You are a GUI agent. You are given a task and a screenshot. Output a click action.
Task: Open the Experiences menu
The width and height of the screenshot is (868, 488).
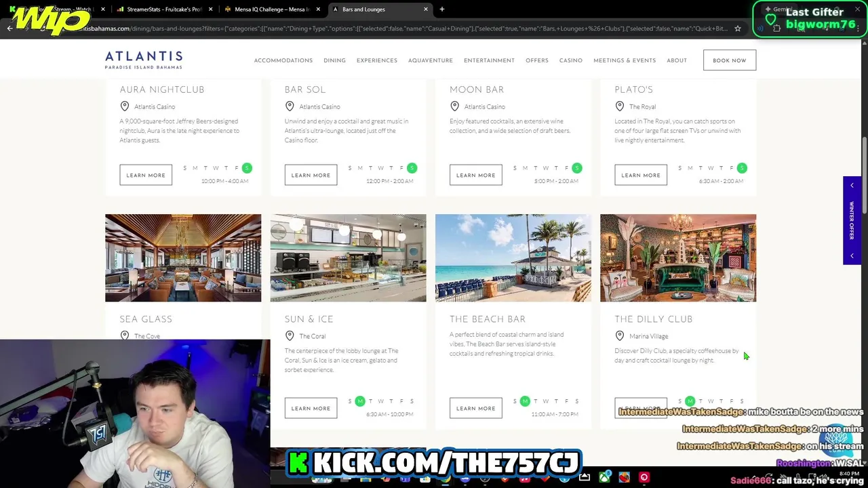point(377,60)
